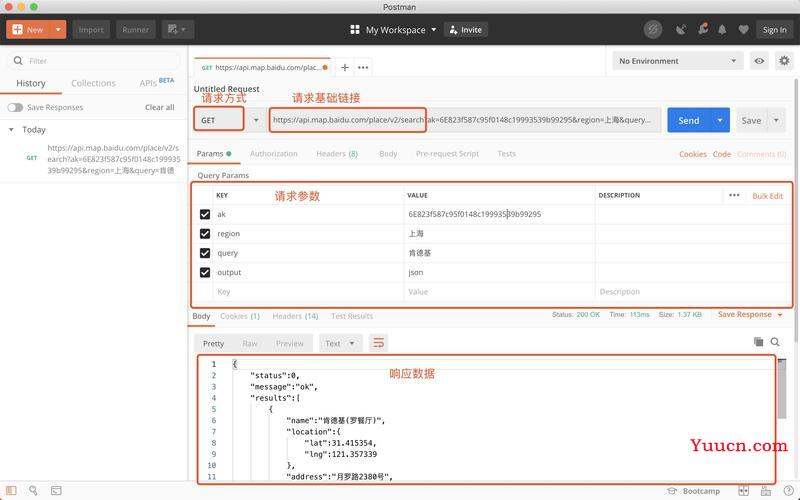Open Bootcamp in the status bar
The image size is (800, 500).
[693, 491]
